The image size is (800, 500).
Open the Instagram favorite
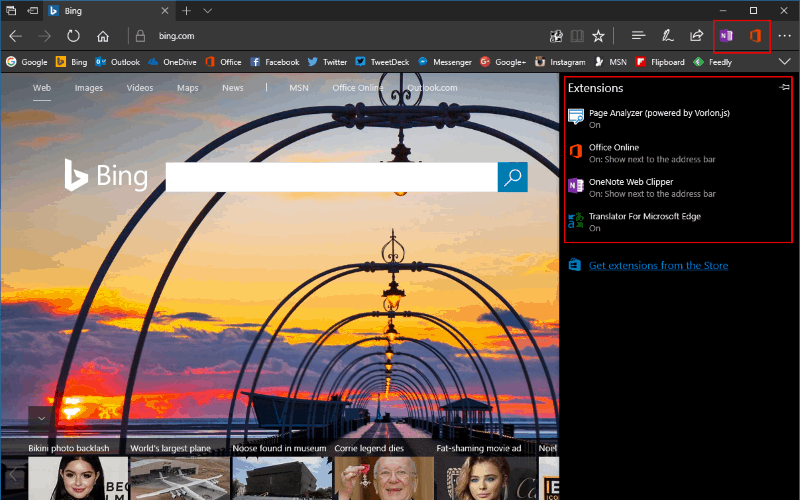560,62
